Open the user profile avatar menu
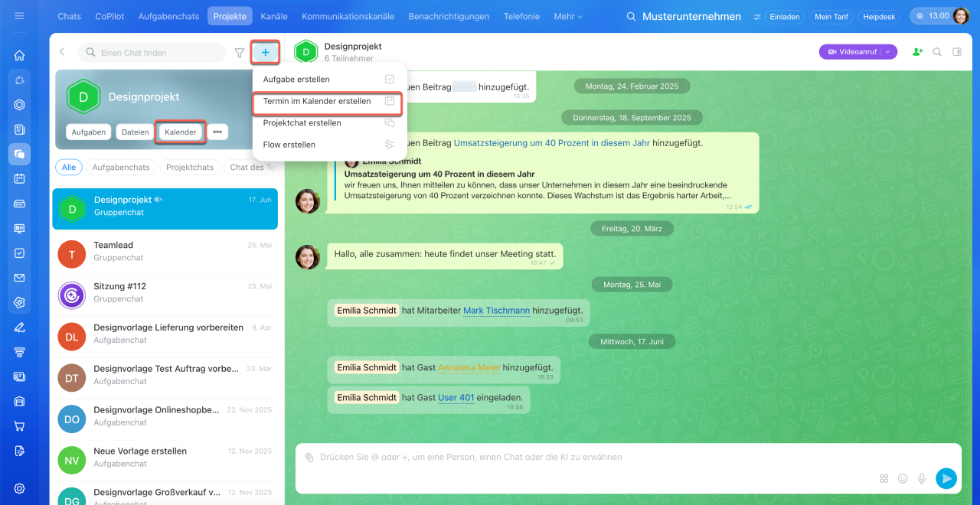 [961, 16]
